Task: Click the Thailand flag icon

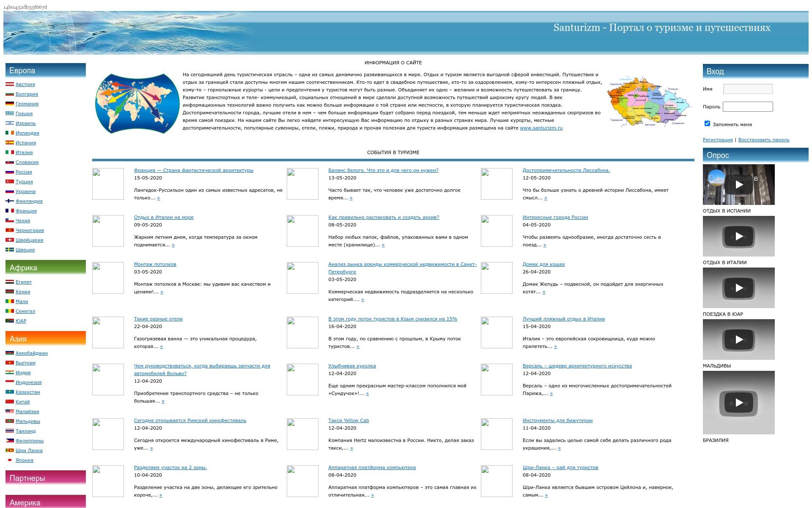Action: (x=9, y=431)
